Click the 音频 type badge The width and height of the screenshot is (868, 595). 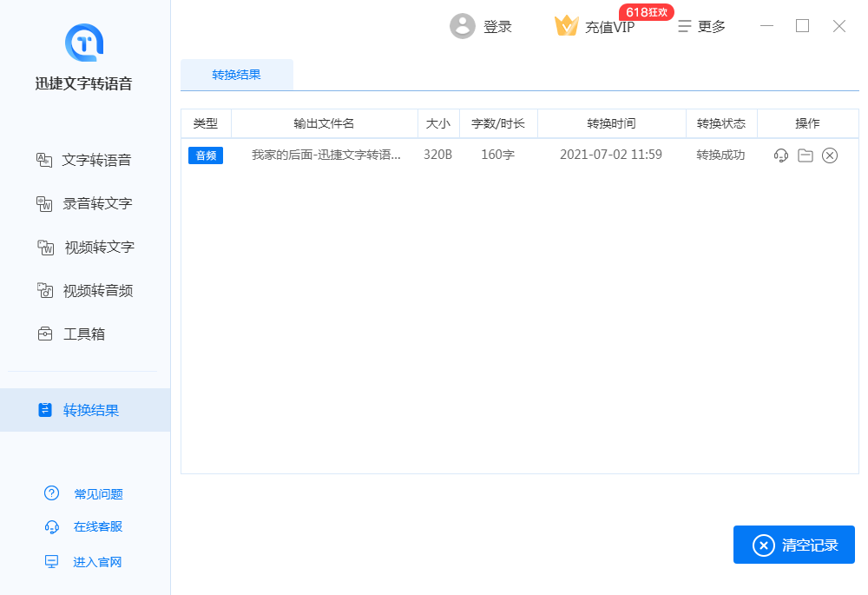coord(206,155)
